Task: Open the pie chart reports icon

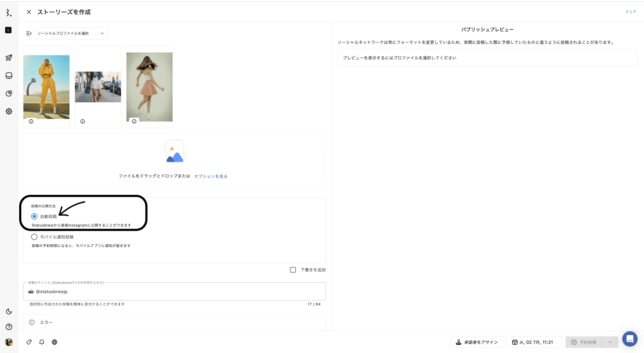Action: (9, 93)
